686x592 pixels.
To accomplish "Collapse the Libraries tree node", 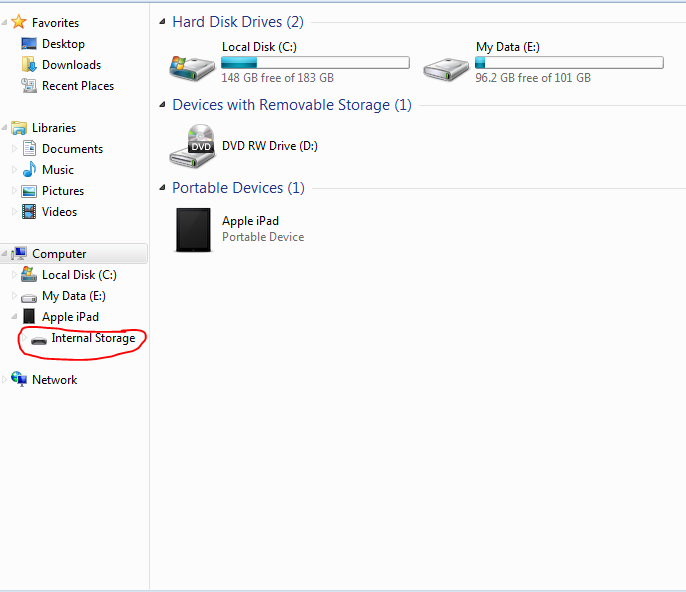I will 4,127.
